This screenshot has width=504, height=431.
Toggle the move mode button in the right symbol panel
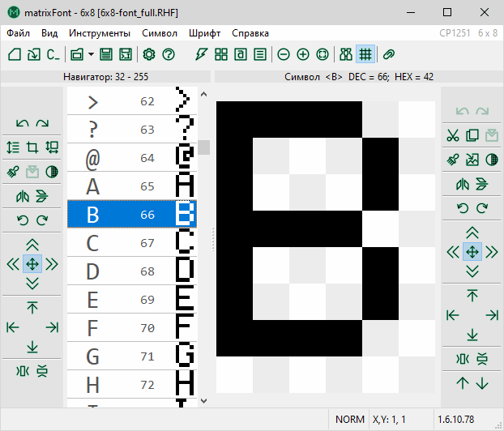click(472, 251)
